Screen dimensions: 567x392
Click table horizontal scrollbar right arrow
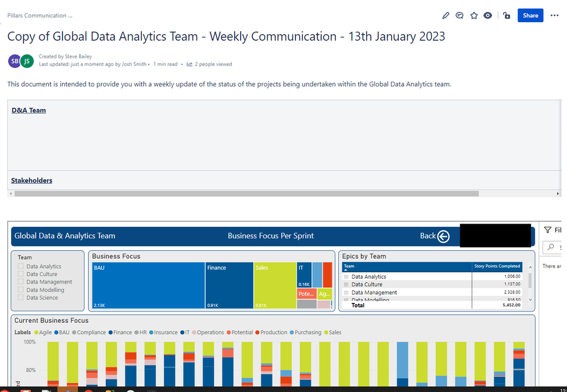557,193
